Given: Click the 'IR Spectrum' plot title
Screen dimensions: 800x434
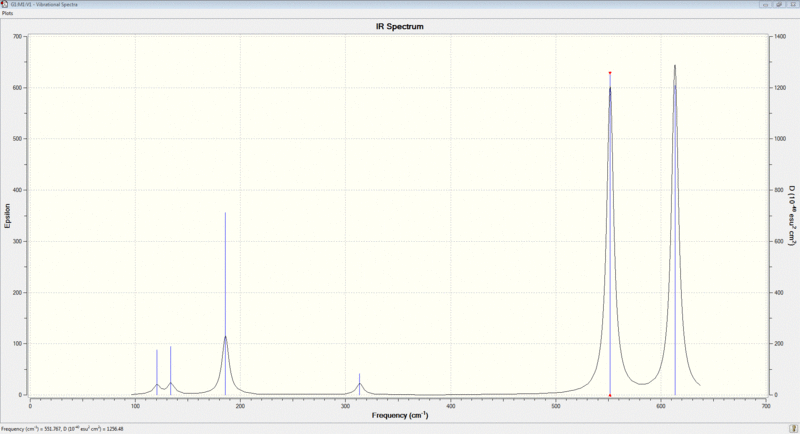Looking at the screenshot, I should [x=399, y=27].
